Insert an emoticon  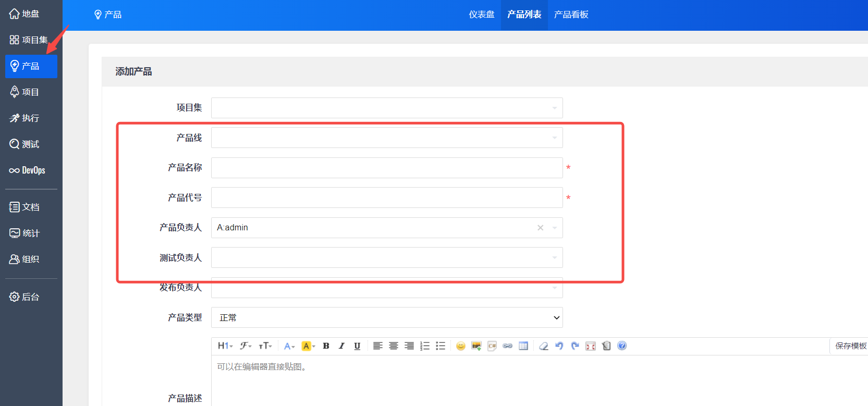click(461, 346)
